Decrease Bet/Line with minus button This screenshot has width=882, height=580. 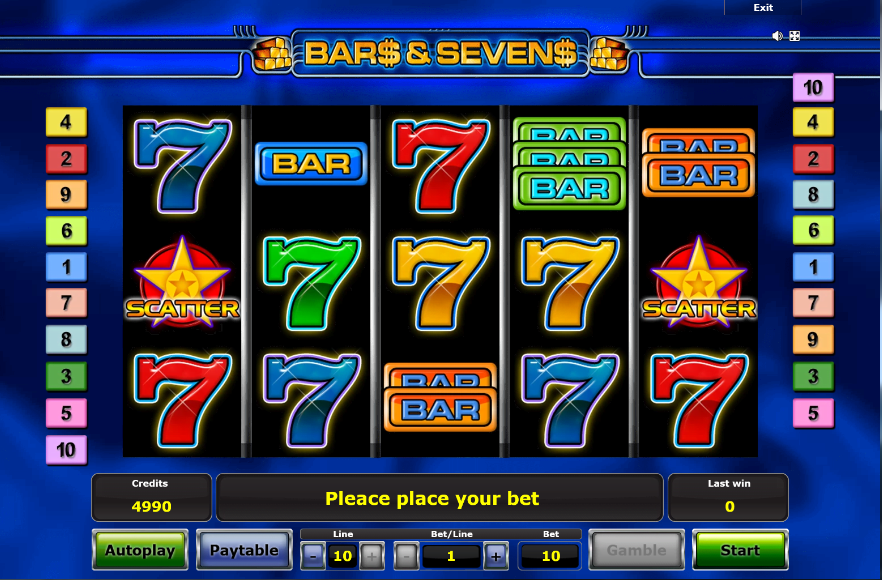[x=406, y=556]
